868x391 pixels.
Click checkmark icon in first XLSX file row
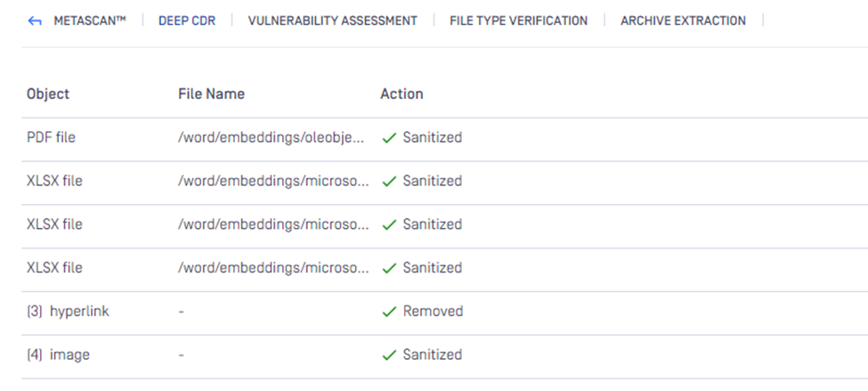point(389,181)
